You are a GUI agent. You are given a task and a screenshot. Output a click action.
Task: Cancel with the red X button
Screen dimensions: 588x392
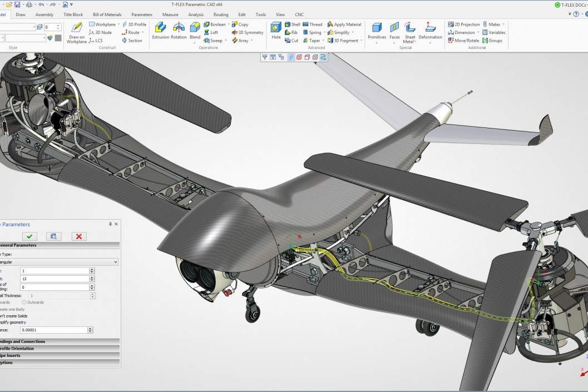78,236
